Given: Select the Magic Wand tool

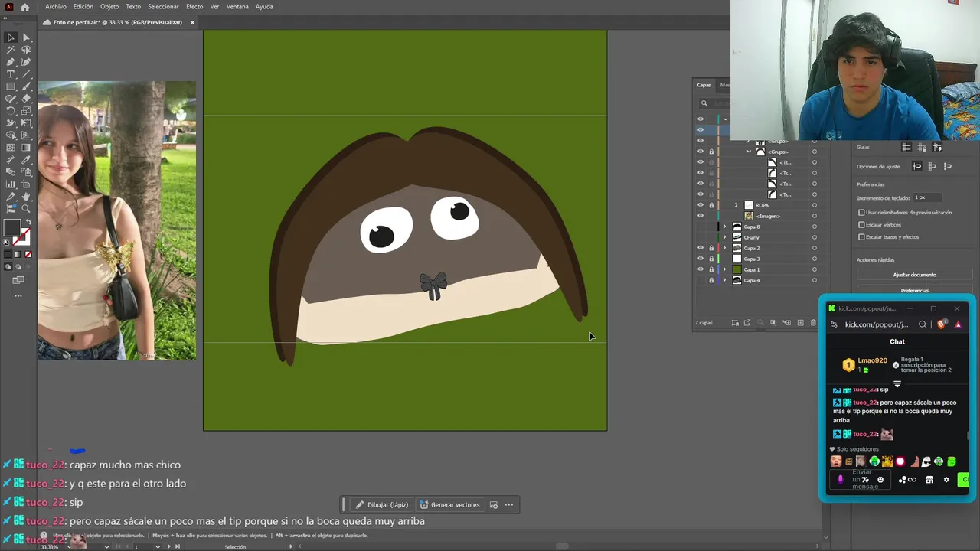Looking at the screenshot, I should pos(11,50).
